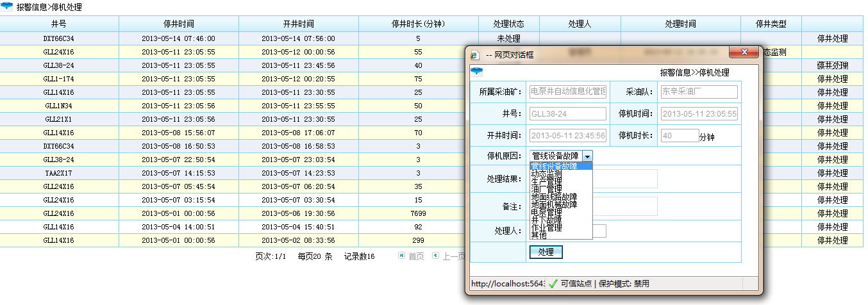Click the 停机时长 minutes input box
The height and width of the screenshot is (305, 868).
tap(679, 136)
